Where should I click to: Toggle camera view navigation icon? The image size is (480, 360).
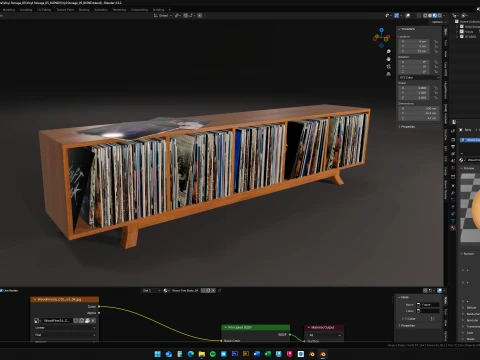point(388,66)
